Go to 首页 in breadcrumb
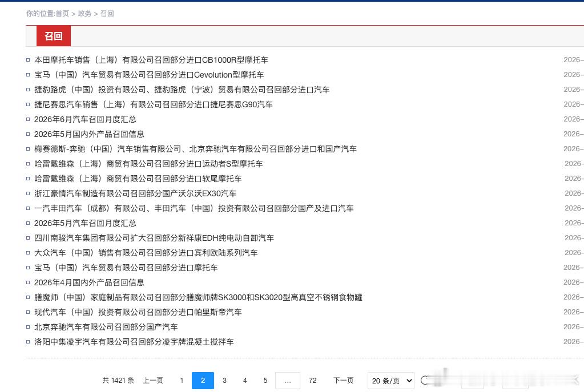This screenshot has width=584, height=392. [62, 13]
